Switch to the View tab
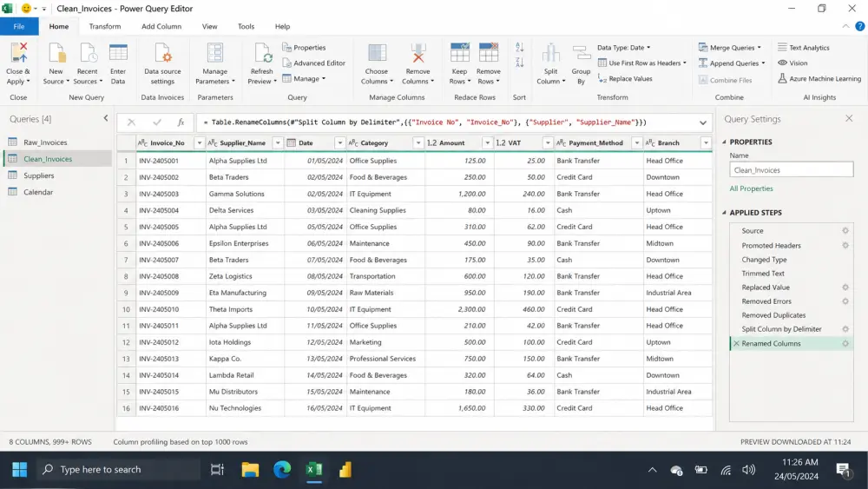The image size is (868, 489). pyautogui.click(x=209, y=26)
